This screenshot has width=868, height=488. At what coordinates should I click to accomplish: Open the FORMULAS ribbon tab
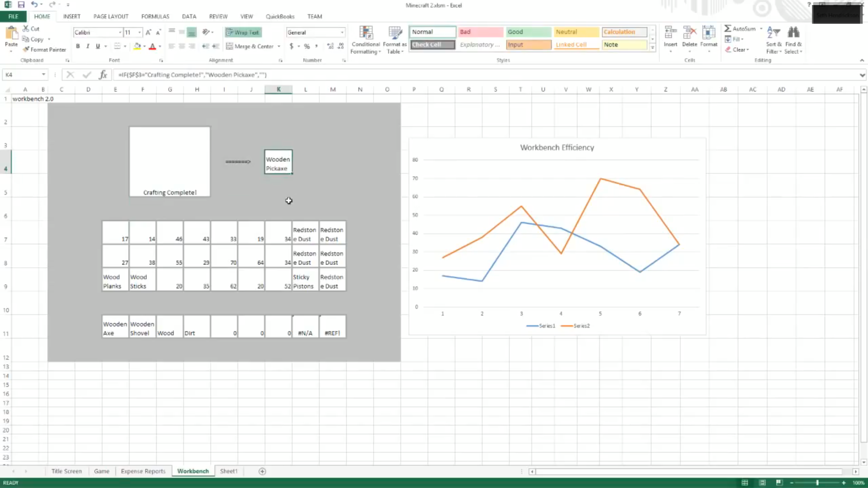155,16
